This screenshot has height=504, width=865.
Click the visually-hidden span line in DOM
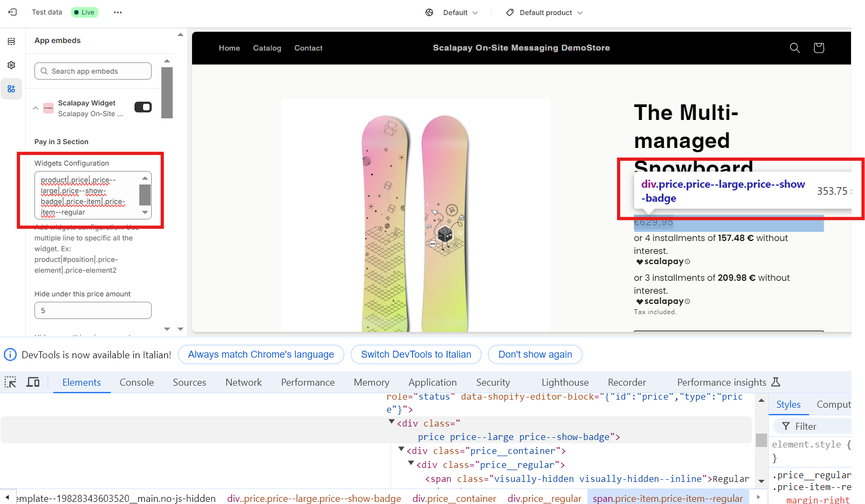pos(587,479)
